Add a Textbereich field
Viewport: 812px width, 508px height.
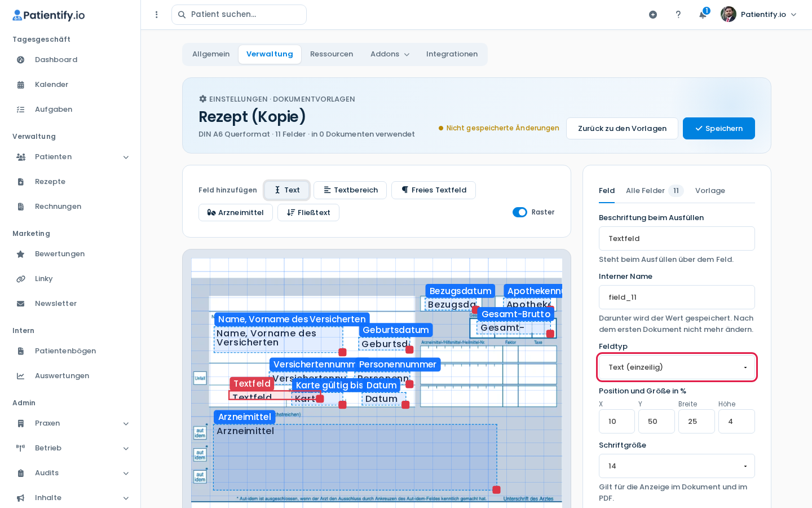pos(350,190)
